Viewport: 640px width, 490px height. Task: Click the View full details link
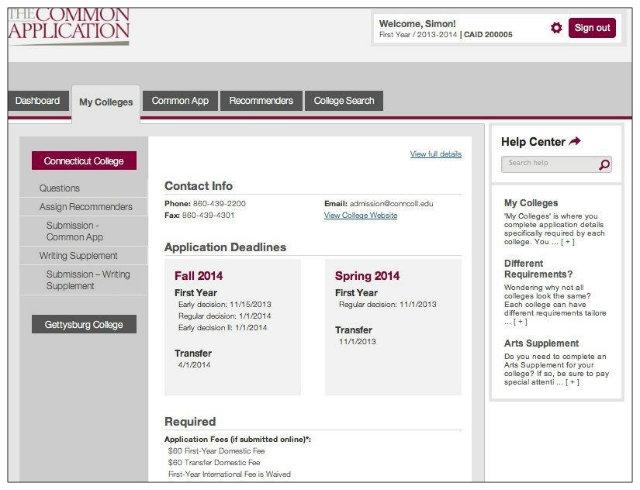436,154
